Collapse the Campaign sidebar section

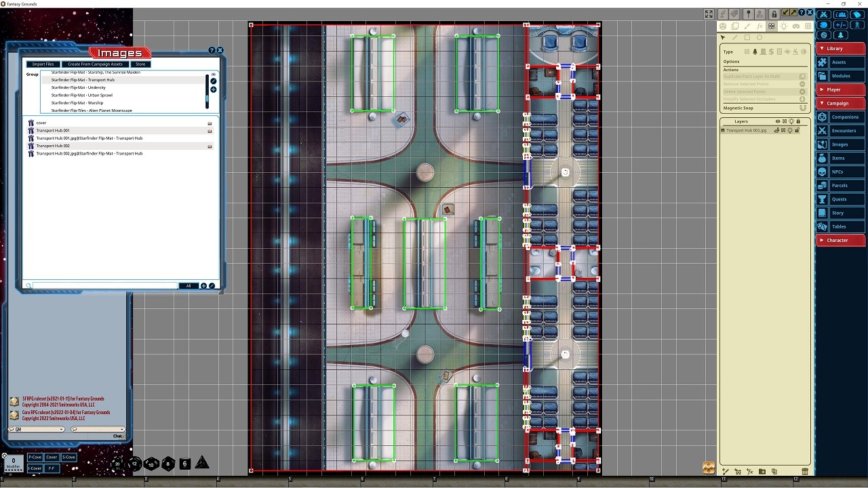(840, 103)
